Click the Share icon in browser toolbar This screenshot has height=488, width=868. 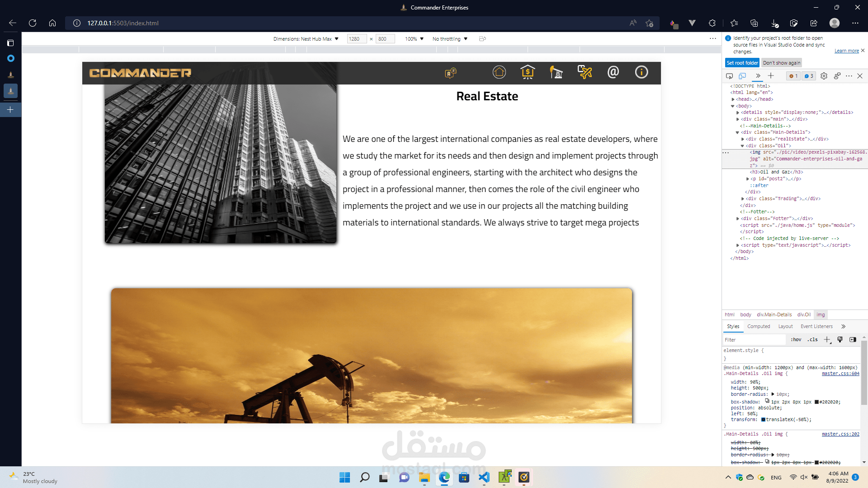pos(814,23)
